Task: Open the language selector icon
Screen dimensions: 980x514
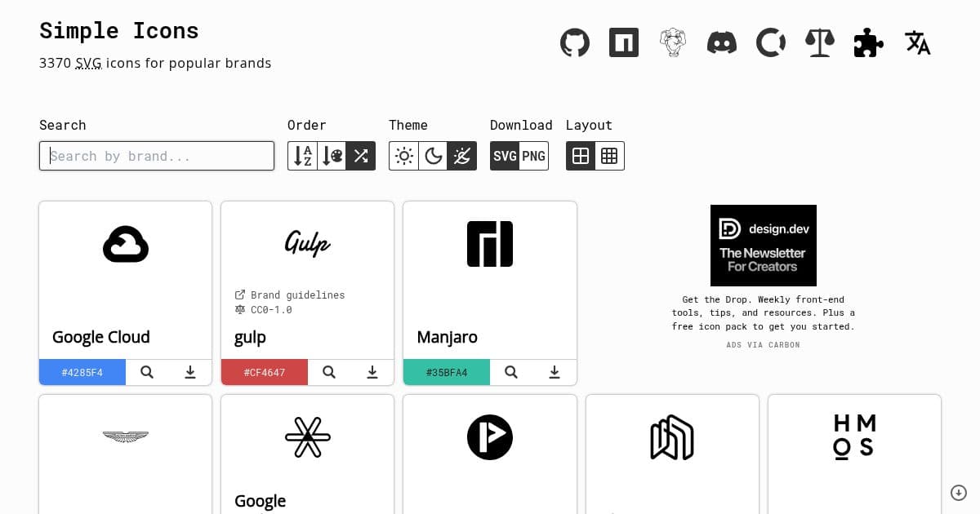Action: tap(918, 42)
